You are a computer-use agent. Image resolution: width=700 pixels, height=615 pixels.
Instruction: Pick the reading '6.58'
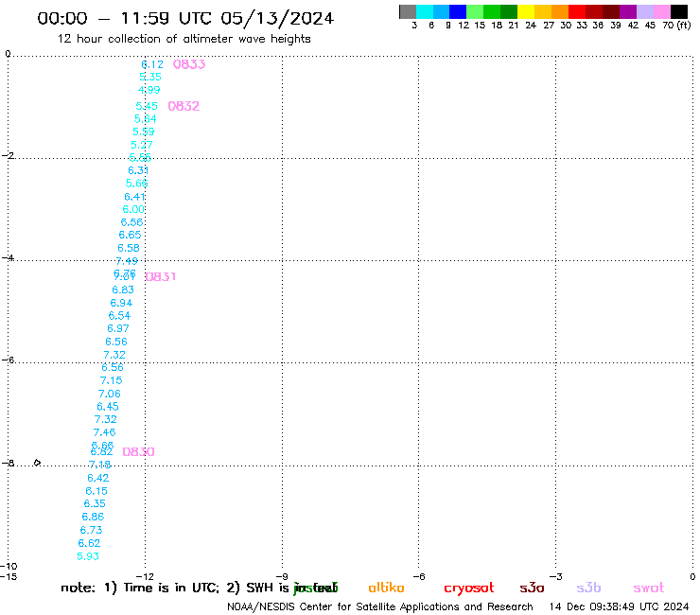pos(129,248)
